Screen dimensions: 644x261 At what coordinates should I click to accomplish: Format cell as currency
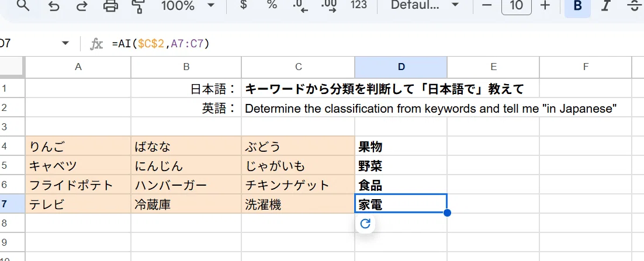click(x=243, y=5)
